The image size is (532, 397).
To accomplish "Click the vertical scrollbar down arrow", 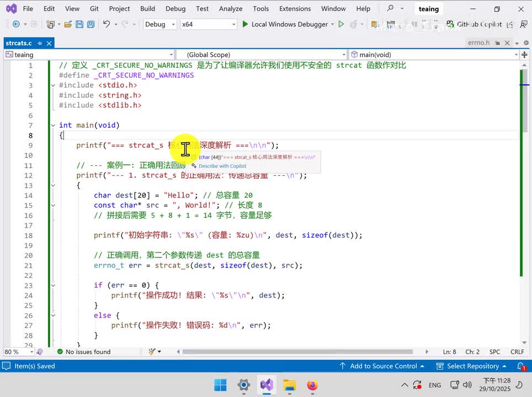I will (524, 342).
